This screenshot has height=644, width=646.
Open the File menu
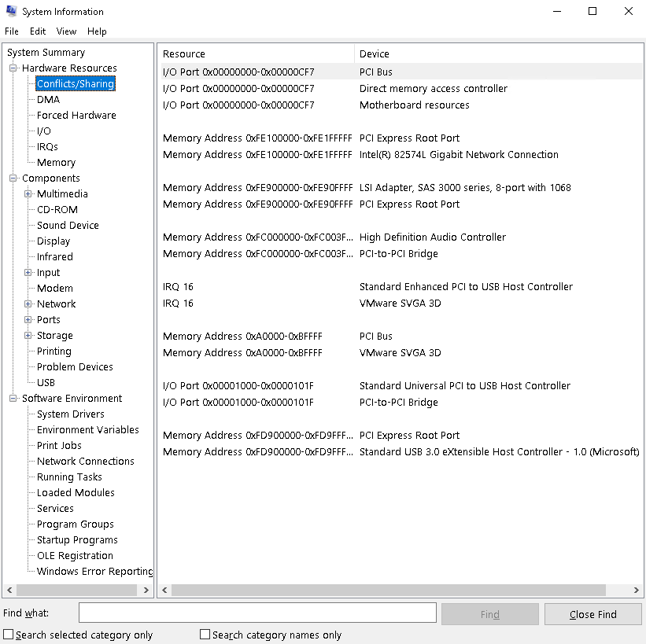[12, 31]
